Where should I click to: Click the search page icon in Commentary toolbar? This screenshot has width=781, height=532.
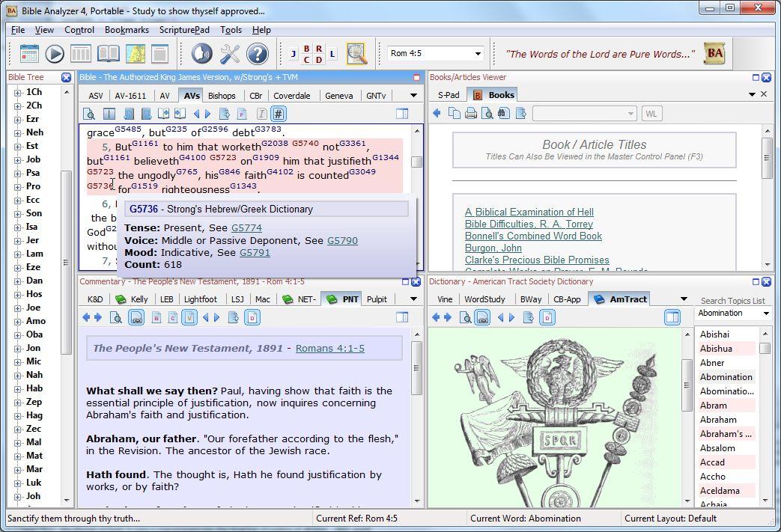pos(115,317)
